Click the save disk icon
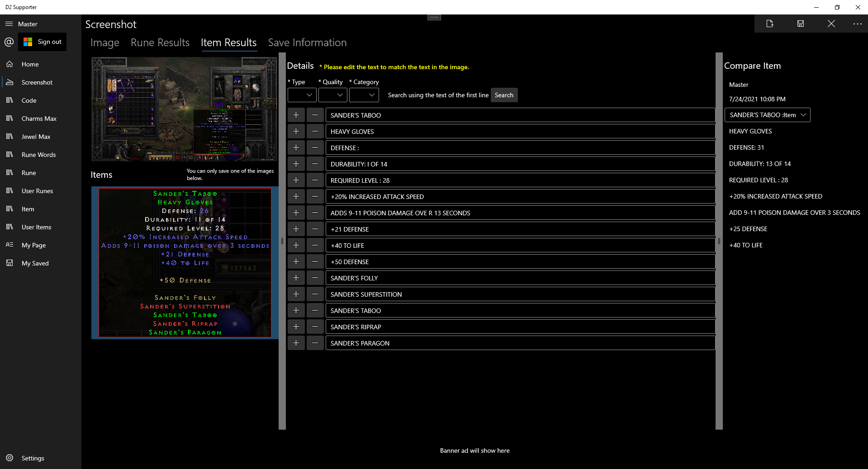Image resolution: width=868 pixels, height=469 pixels. coord(801,24)
